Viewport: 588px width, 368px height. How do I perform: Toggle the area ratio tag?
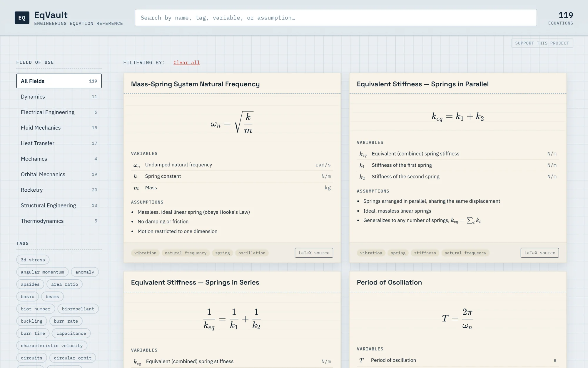coord(65,284)
